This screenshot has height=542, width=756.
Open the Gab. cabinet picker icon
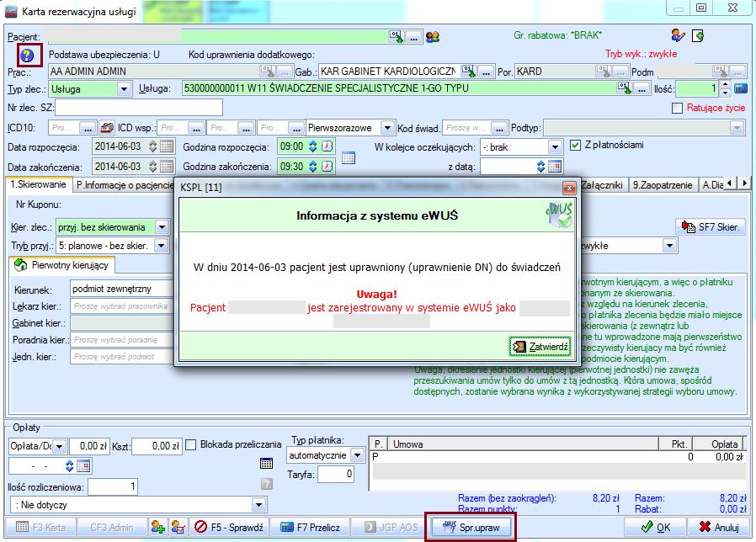[469, 72]
